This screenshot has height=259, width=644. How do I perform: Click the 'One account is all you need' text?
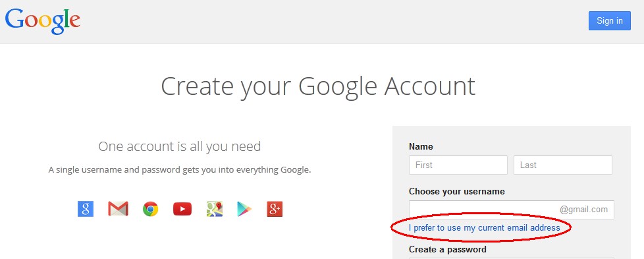click(180, 146)
